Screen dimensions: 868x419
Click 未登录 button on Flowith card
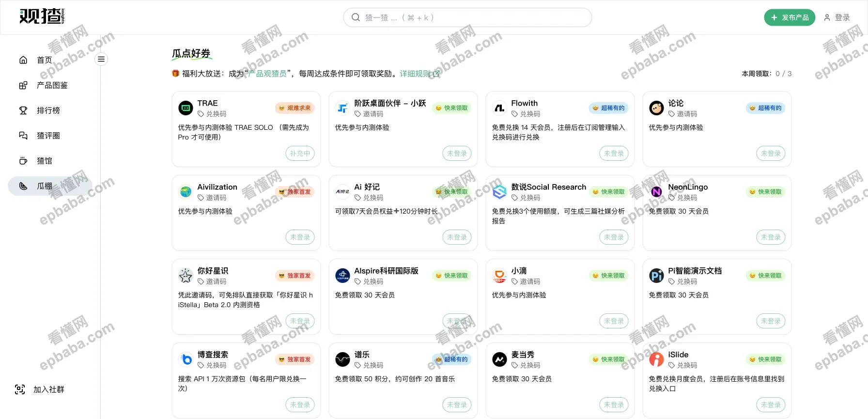[x=614, y=154]
